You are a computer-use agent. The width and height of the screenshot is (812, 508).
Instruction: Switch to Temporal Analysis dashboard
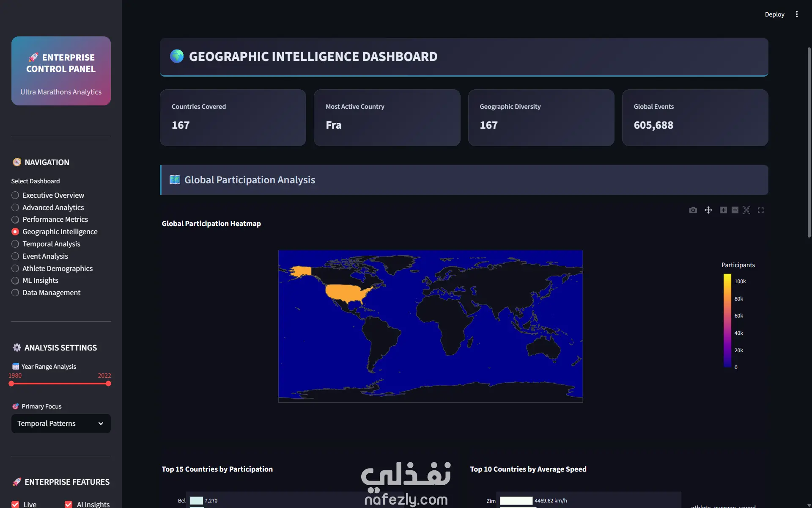15,244
